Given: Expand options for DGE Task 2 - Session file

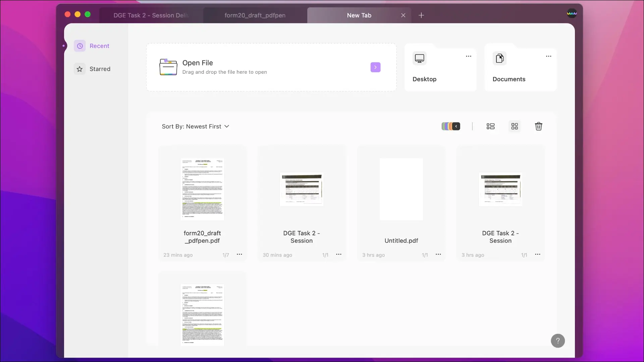Looking at the screenshot, I should click(339, 254).
